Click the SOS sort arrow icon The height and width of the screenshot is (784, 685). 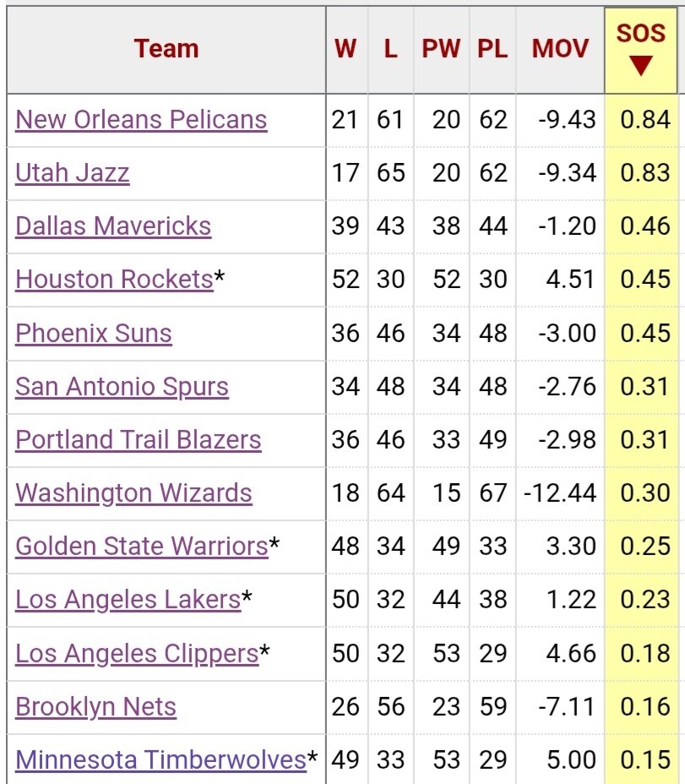point(641,66)
